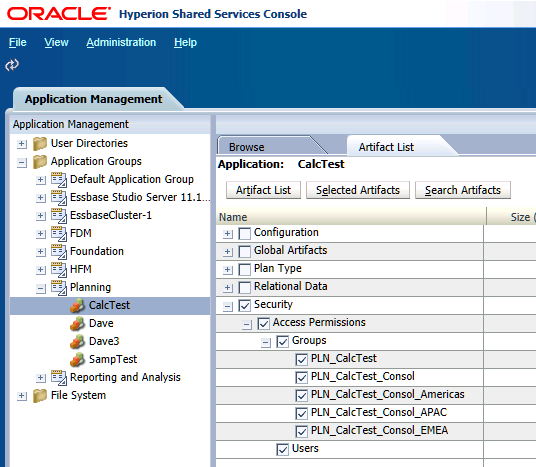The image size is (536, 467).
Task: Click the HFM application group icon
Action: (x=59, y=270)
